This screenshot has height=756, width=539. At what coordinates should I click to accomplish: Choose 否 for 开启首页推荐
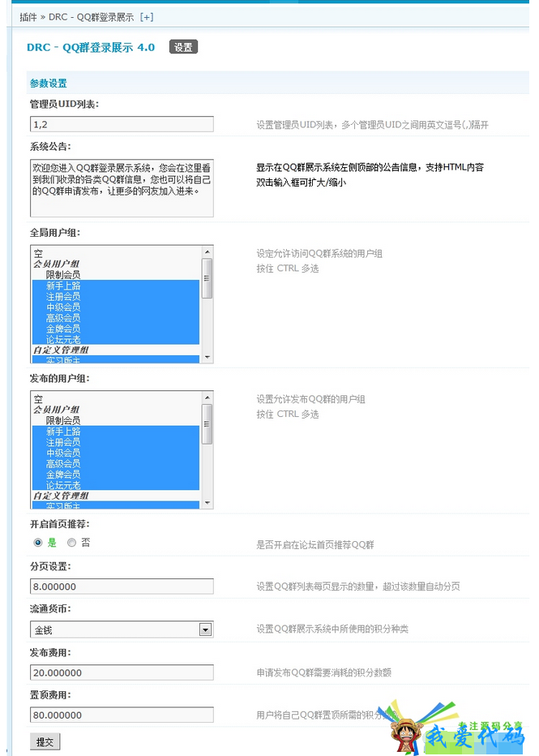tap(72, 543)
